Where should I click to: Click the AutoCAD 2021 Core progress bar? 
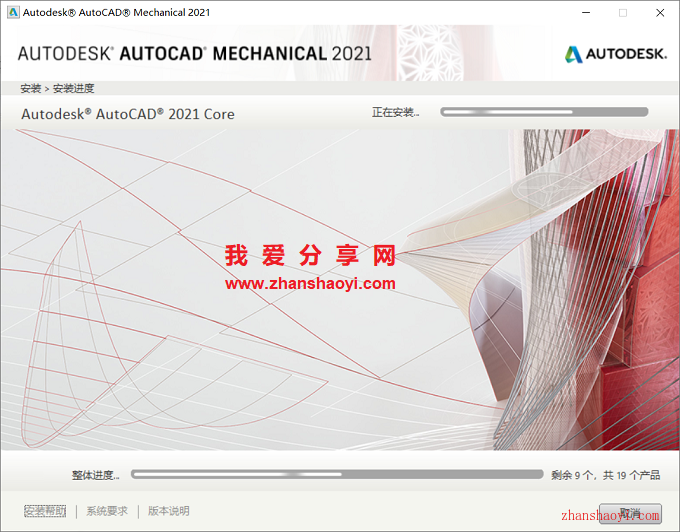tap(544, 112)
